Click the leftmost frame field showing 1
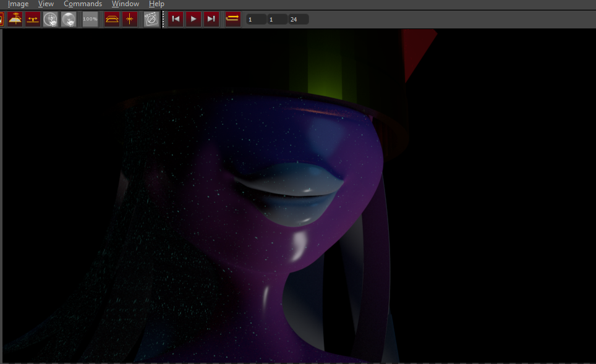The height and width of the screenshot is (364, 596). [256, 20]
